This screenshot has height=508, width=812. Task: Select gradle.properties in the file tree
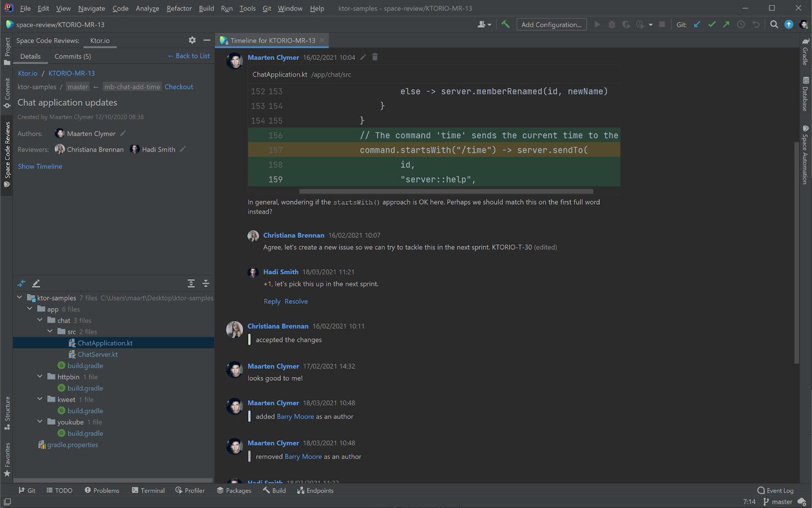(73, 444)
